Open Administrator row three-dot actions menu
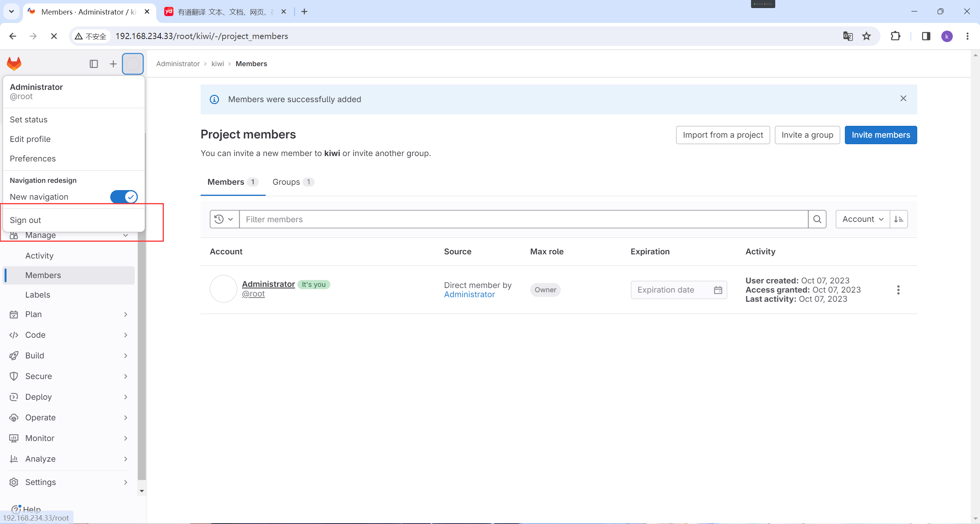Screen dimensions: 980x524 point(898,290)
